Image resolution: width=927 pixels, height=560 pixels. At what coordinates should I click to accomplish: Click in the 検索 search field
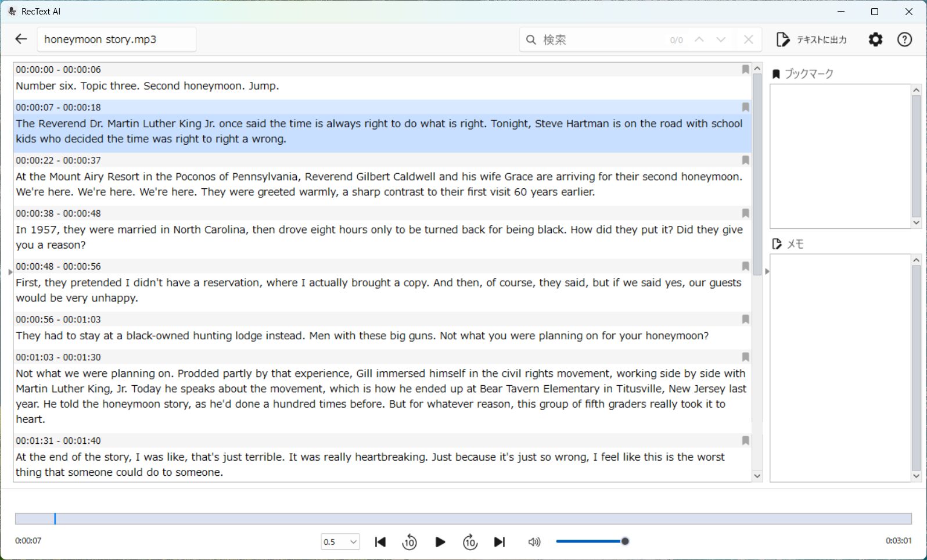point(601,40)
